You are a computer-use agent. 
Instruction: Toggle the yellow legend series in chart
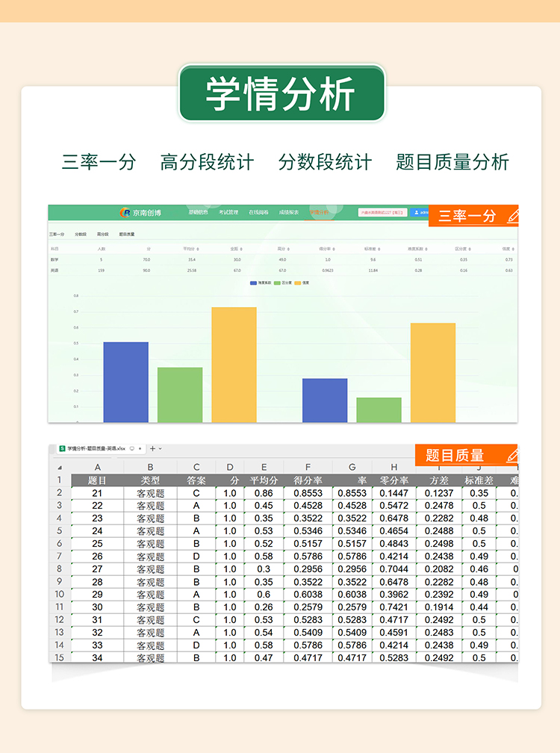(298, 283)
